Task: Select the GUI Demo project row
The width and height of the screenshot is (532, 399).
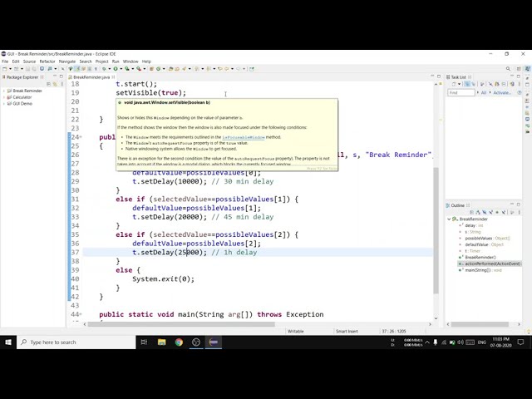Action: pos(20,104)
